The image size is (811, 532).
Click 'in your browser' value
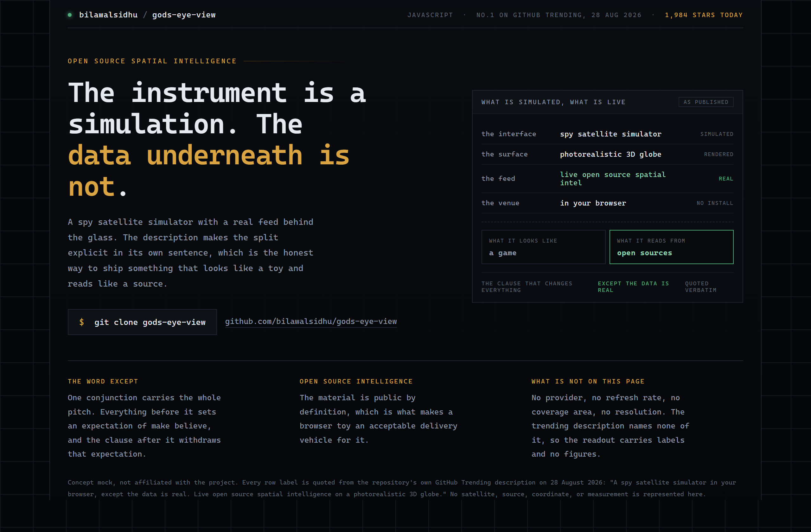coord(593,203)
